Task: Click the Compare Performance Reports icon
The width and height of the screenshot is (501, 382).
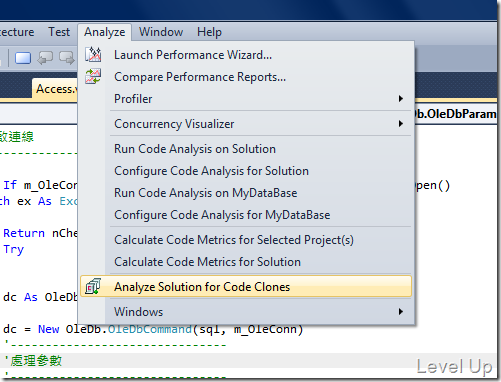Action: (x=93, y=76)
